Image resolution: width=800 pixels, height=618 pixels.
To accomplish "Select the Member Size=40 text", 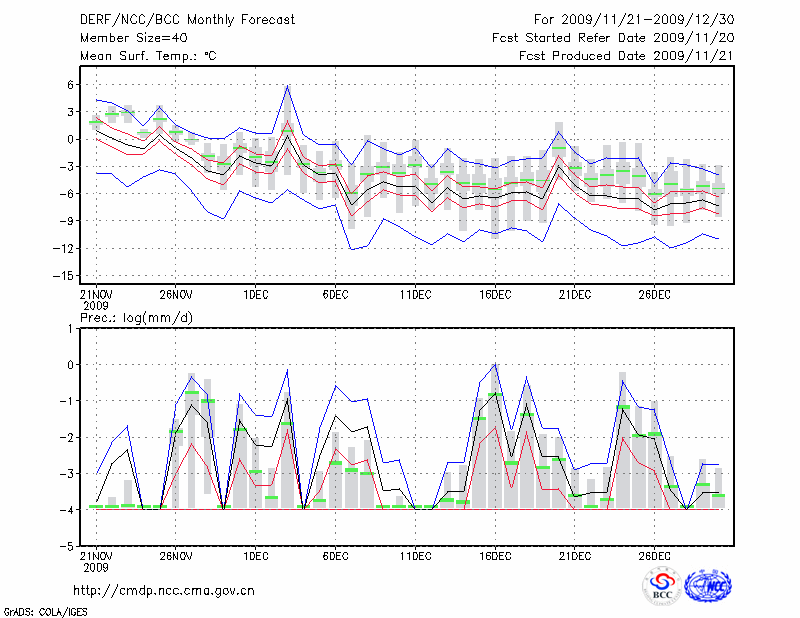I will tap(126, 37).
